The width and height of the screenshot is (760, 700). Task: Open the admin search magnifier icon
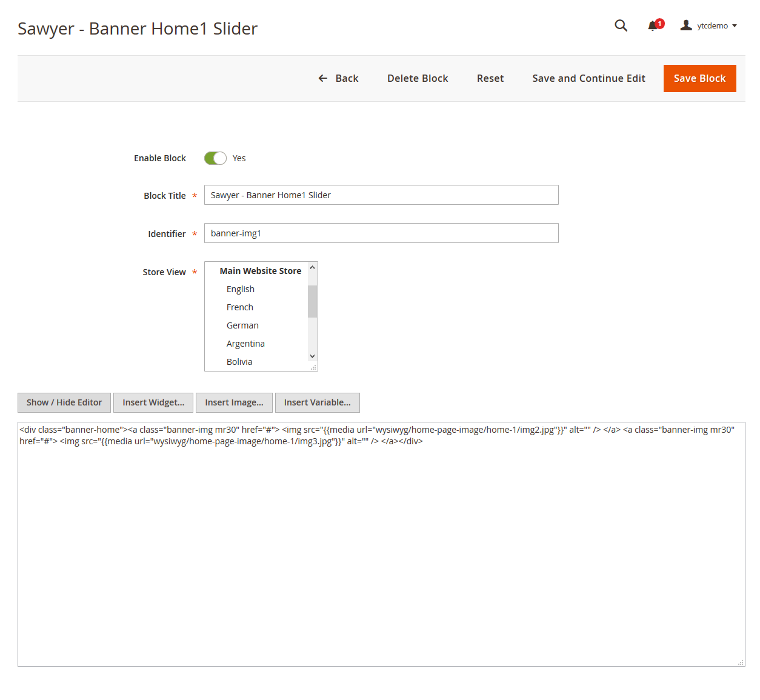click(x=621, y=25)
